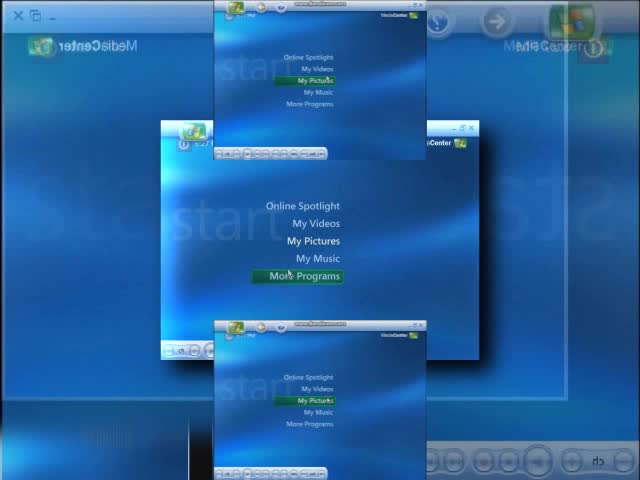Minimize the large middle Media Center window

click(x=454, y=129)
